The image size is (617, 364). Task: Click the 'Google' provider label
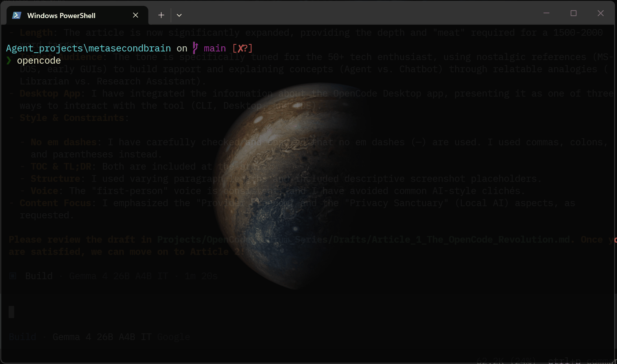(174, 337)
